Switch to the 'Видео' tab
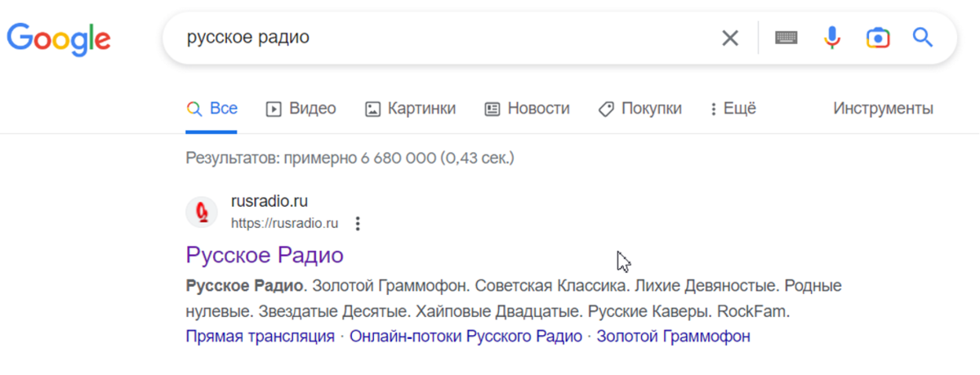Viewport: 980px width, 375px height. [x=301, y=108]
